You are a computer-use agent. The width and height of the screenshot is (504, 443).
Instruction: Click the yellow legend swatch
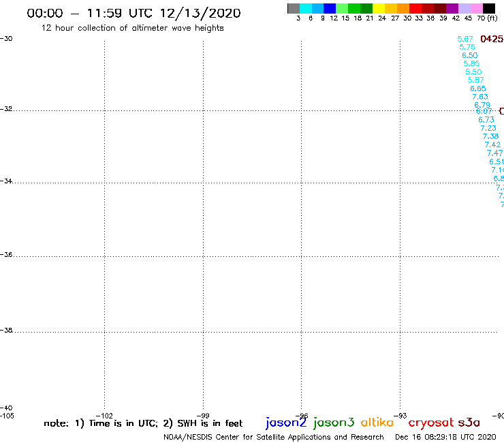coord(379,8)
